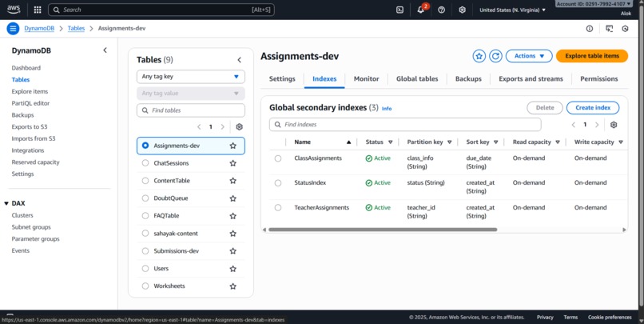Image resolution: width=644 pixels, height=324 pixels.
Task: Switch to the Exports and streams tab
Action: pyautogui.click(x=531, y=79)
